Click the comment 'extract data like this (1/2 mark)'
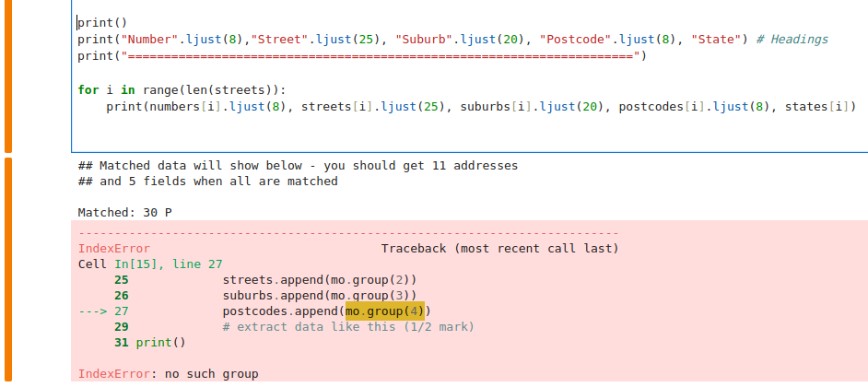The image size is (868, 387). 348,327
